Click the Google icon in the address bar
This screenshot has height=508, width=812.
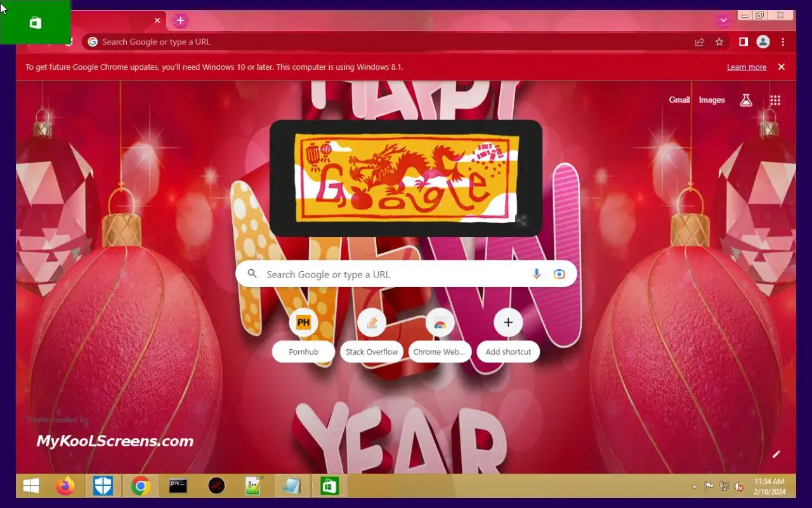pos(93,42)
